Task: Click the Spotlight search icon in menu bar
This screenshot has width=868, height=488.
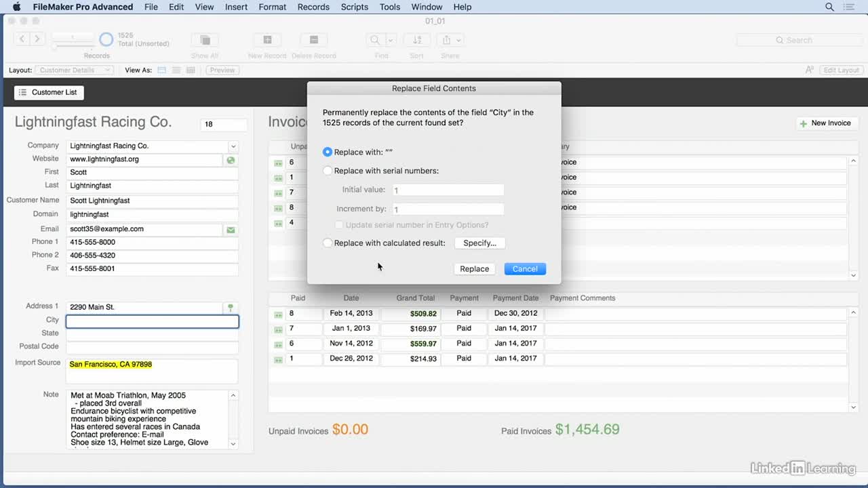Action: [x=829, y=7]
